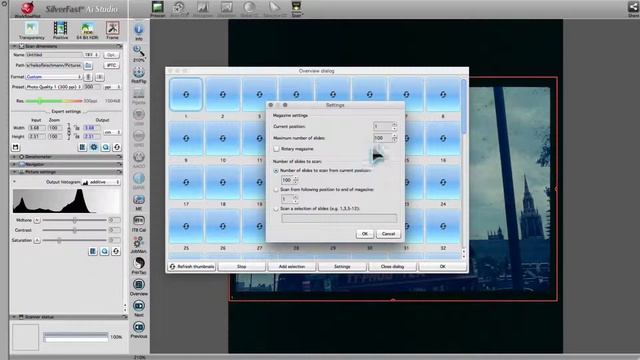
Task: Select the Transparency source icon
Action: [31, 30]
